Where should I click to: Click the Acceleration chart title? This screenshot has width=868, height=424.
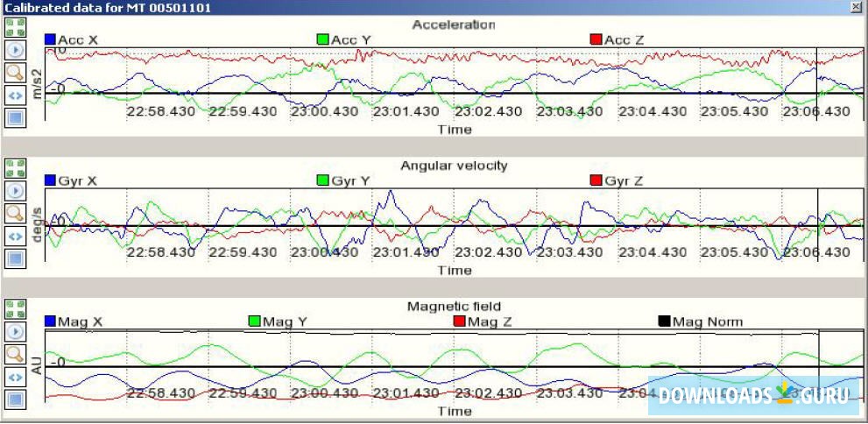[x=454, y=25]
